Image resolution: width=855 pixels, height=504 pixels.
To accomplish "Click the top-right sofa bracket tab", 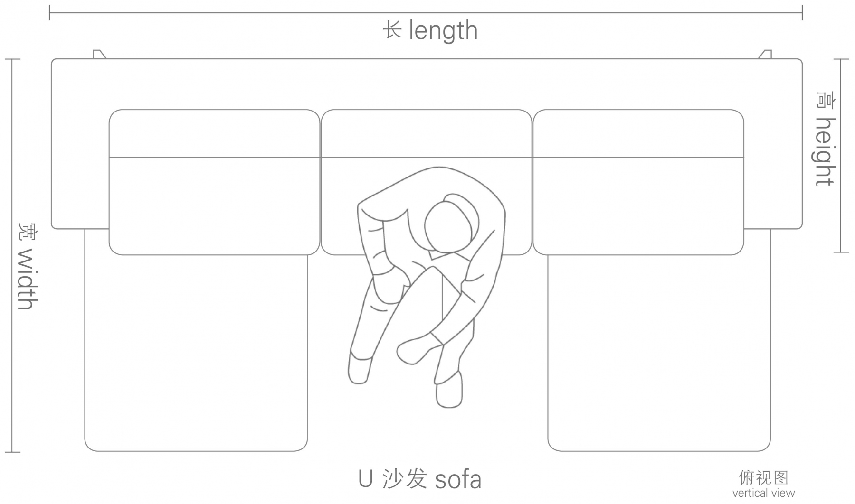I will point(765,54).
